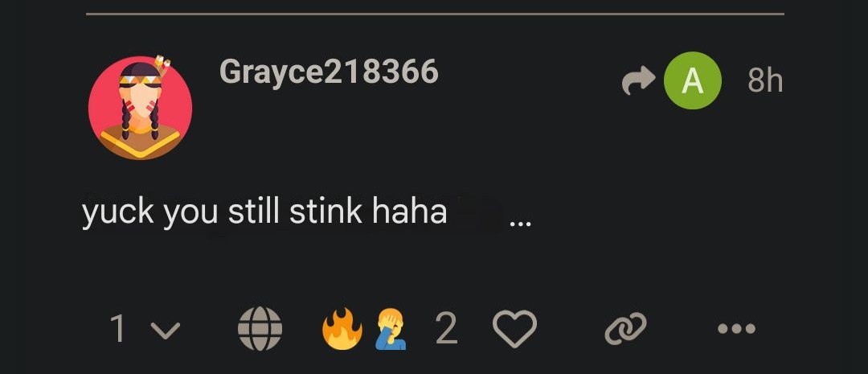
Task: Open the Grayce218366 username link
Action: 329,72
